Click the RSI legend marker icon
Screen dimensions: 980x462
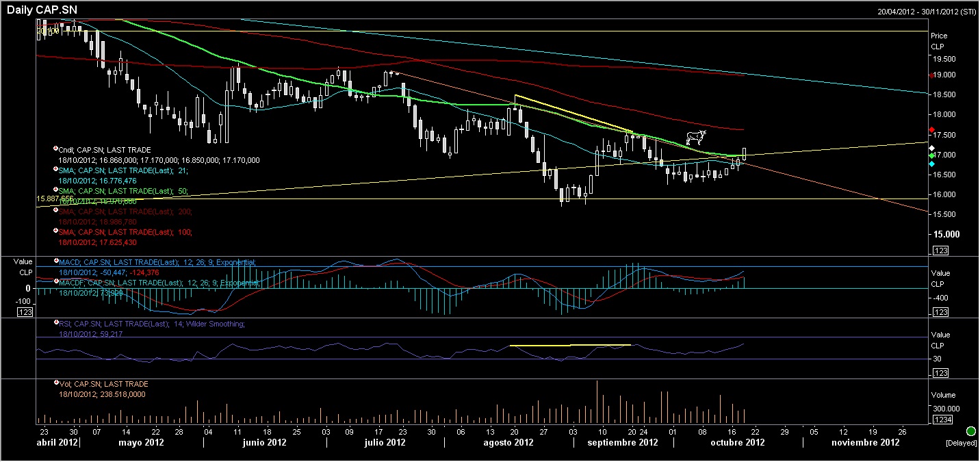(x=55, y=323)
